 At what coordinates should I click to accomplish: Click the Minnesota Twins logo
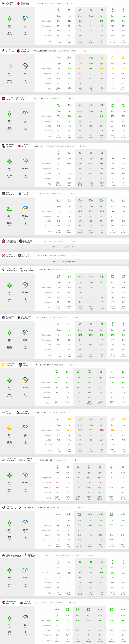click(x=20, y=365)
